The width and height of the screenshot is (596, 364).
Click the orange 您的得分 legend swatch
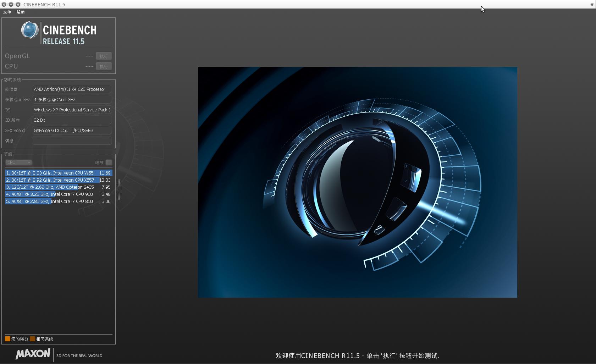coord(7,339)
